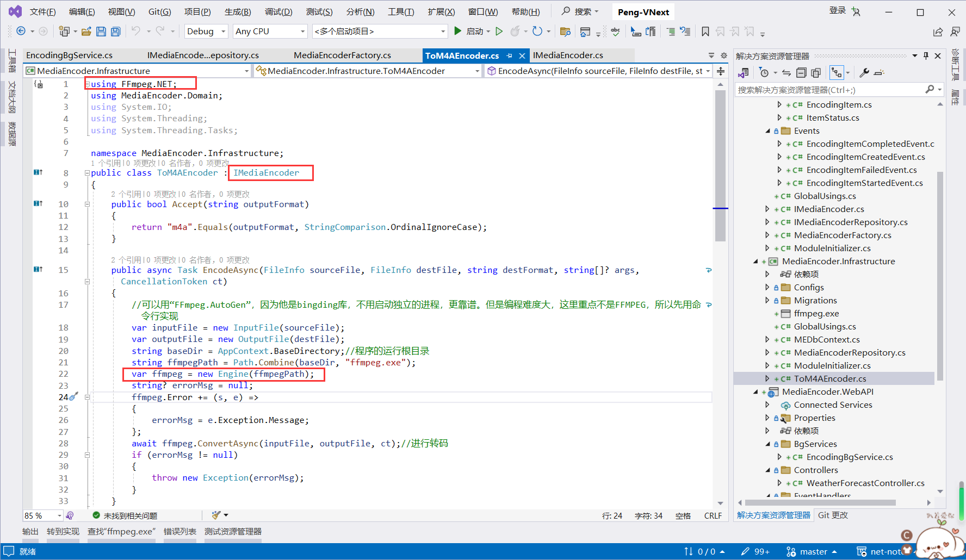Click the git branch master indicator
The height and width of the screenshot is (560, 966).
(812, 551)
